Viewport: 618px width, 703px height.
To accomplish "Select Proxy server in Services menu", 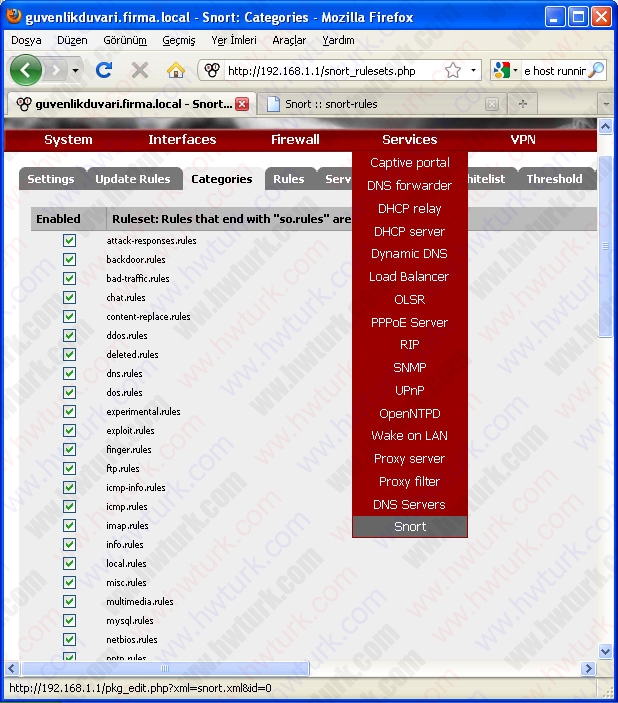I will point(409,459).
